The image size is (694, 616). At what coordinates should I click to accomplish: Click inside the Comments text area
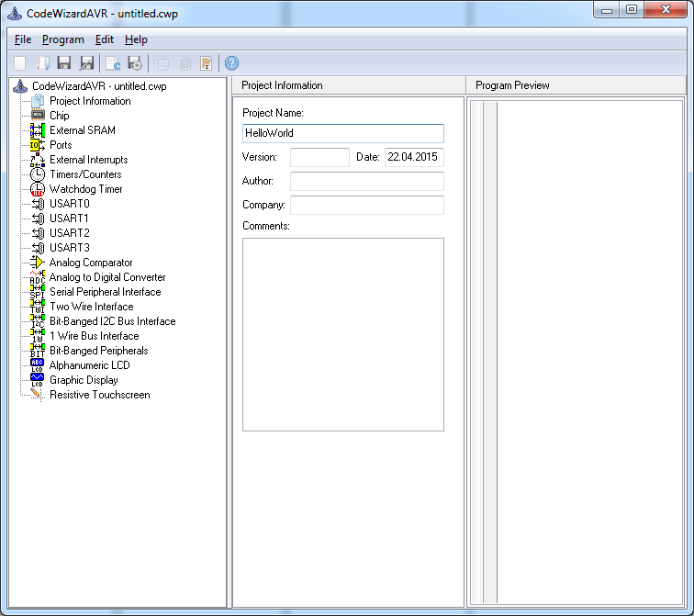(342, 334)
